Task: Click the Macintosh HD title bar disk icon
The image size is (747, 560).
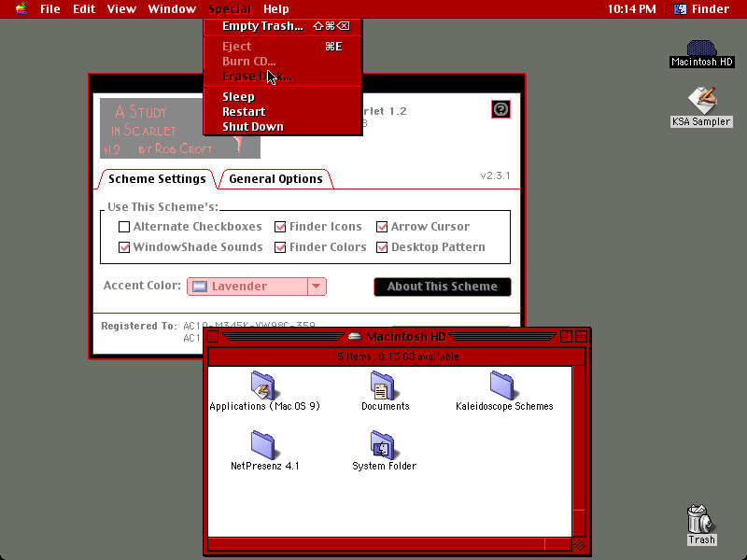Action: 355,337
